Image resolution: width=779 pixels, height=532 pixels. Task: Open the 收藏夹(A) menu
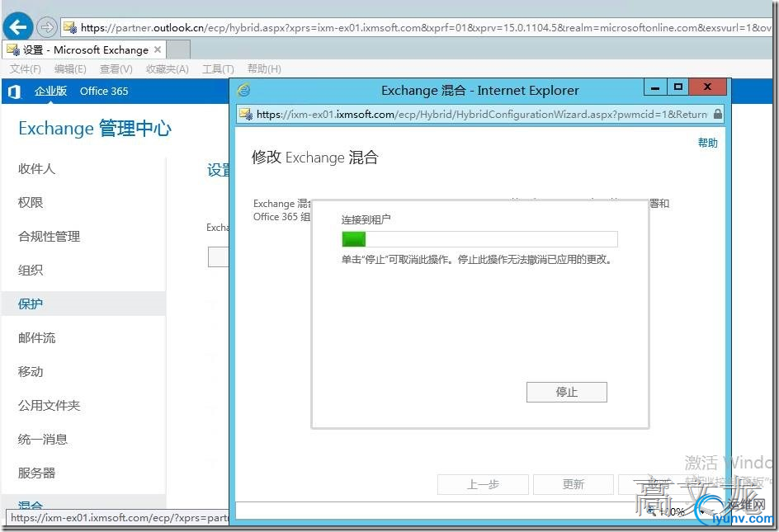(x=167, y=69)
